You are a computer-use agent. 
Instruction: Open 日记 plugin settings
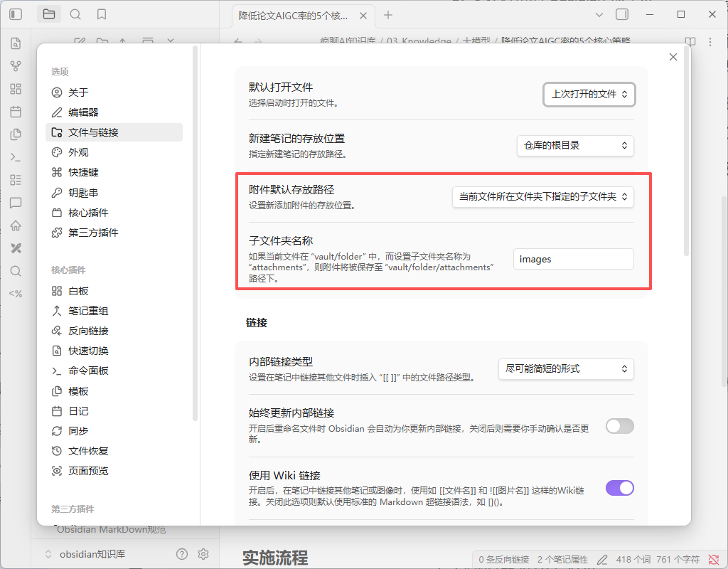(114, 411)
